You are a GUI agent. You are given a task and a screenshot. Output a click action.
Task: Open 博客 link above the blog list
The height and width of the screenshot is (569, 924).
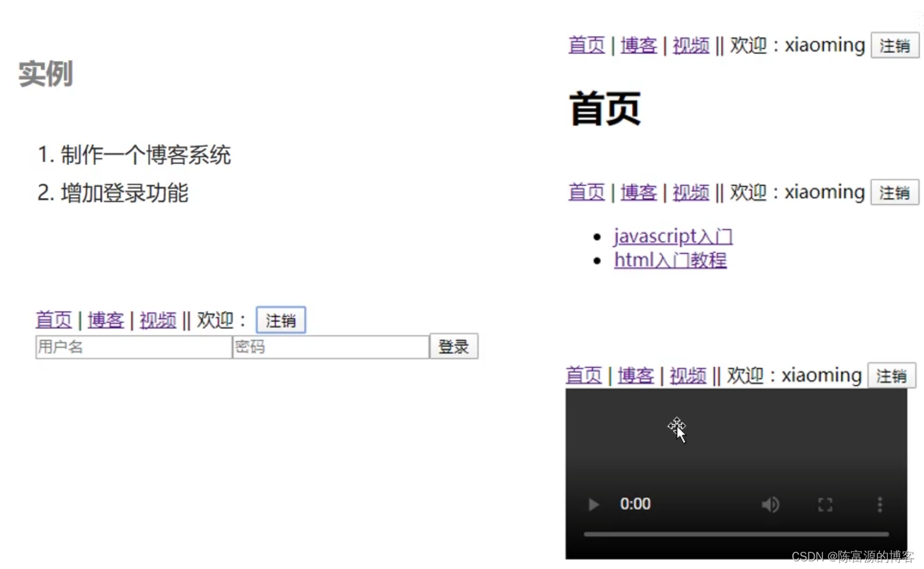(638, 192)
